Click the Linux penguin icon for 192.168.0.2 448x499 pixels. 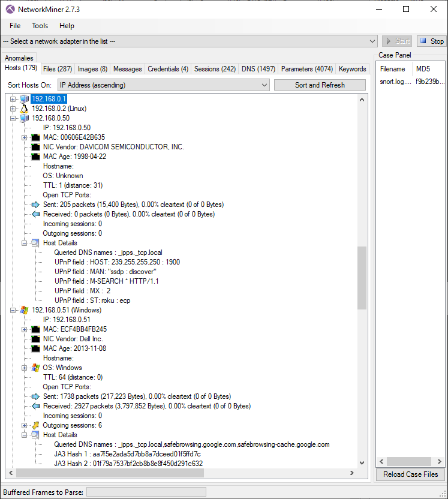[24, 109]
